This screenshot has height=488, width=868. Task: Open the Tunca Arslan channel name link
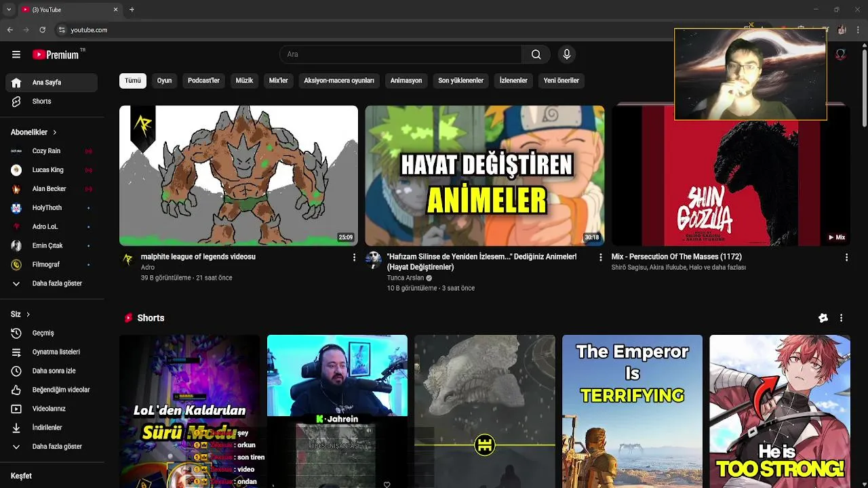coord(405,278)
